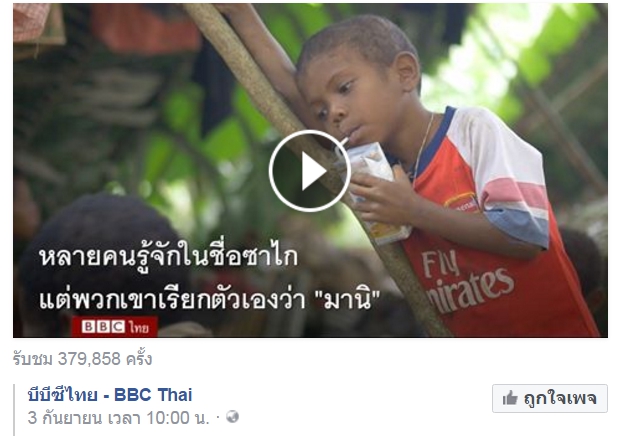The width and height of the screenshot is (623, 436).
Task: Click the boy's ear in the video frame
Action: [409, 73]
